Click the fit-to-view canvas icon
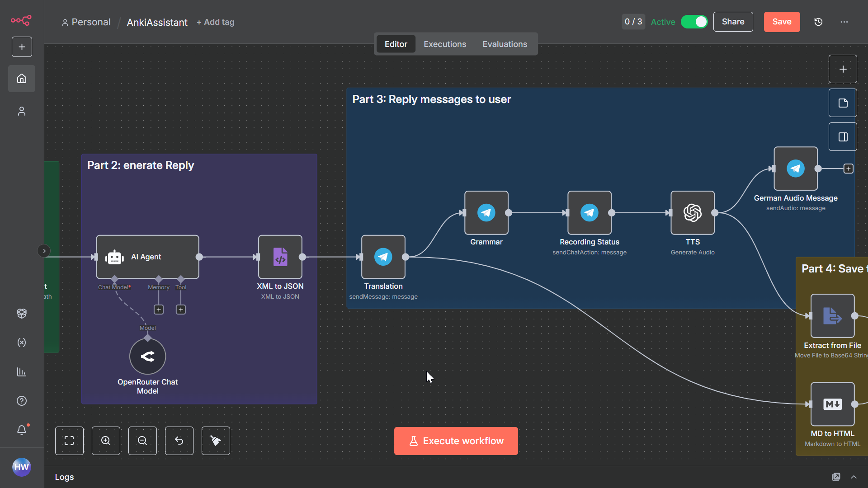This screenshot has height=488, width=868. coord(69,441)
